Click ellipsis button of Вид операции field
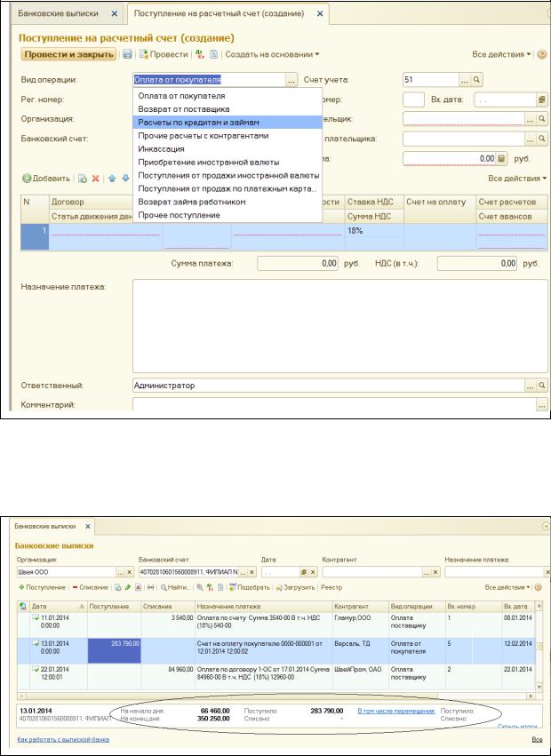Viewport: 551px width, 756px height. [x=291, y=80]
